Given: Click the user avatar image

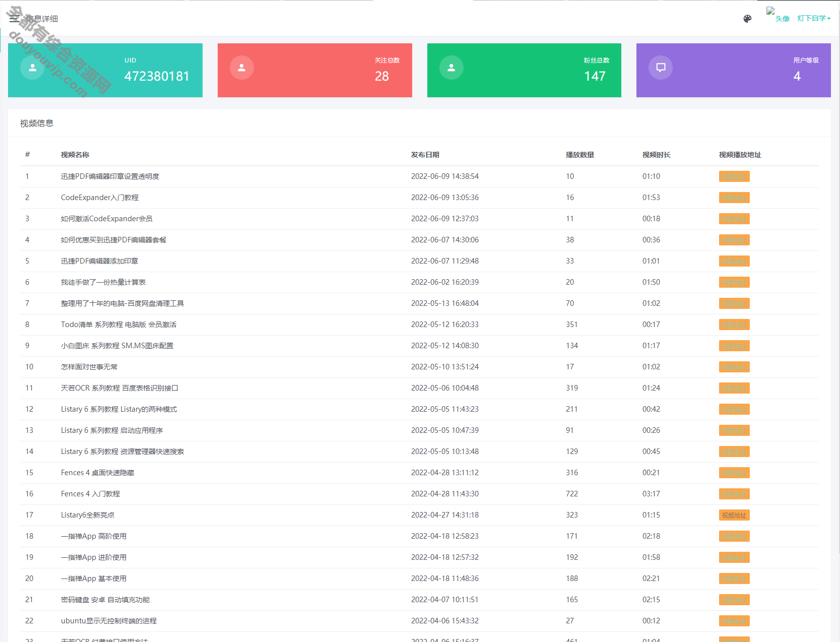Looking at the screenshot, I should pos(778,15).
